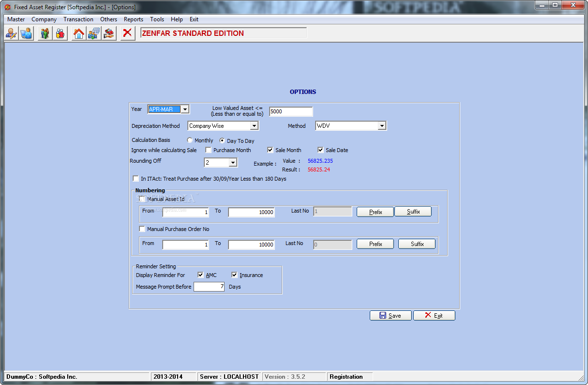This screenshot has height=385, width=588.
Task: Click the user-with-pencil edit toolbar icon
Action: click(x=12, y=33)
